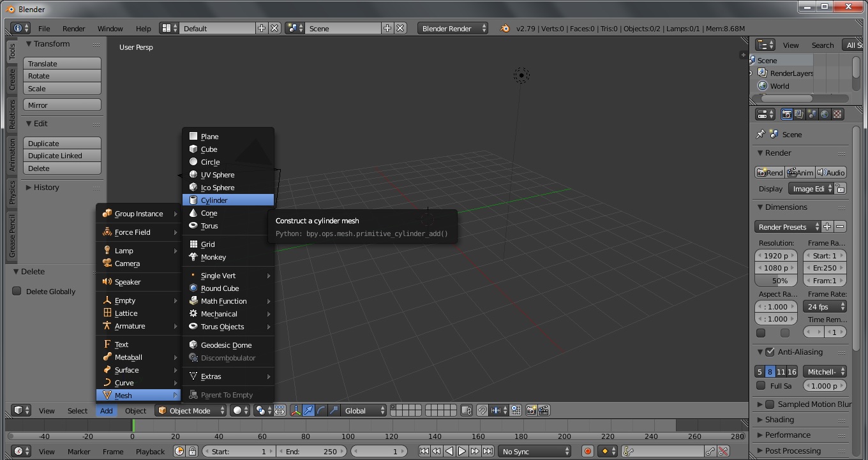Click the 50% resolution scale slider
This screenshot has height=460, width=868.
(x=776, y=280)
